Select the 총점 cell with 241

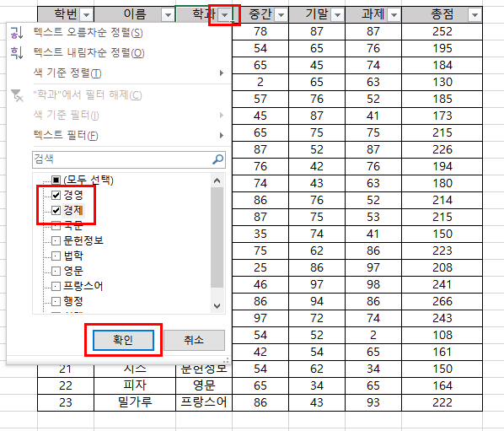[x=442, y=284]
